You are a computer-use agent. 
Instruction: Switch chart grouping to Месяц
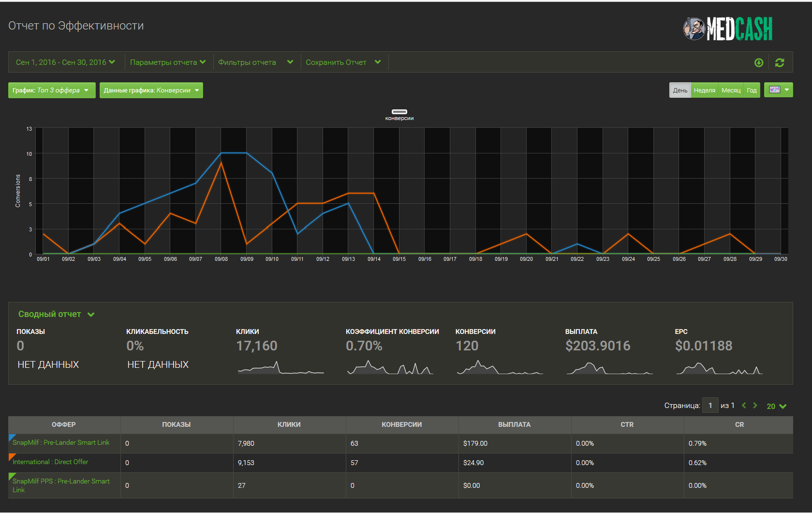point(731,91)
